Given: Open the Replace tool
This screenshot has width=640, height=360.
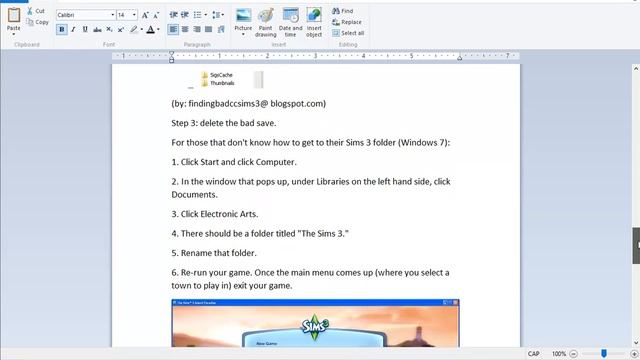Looking at the screenshot, I should pyautogui.click(x=347, y=22).
